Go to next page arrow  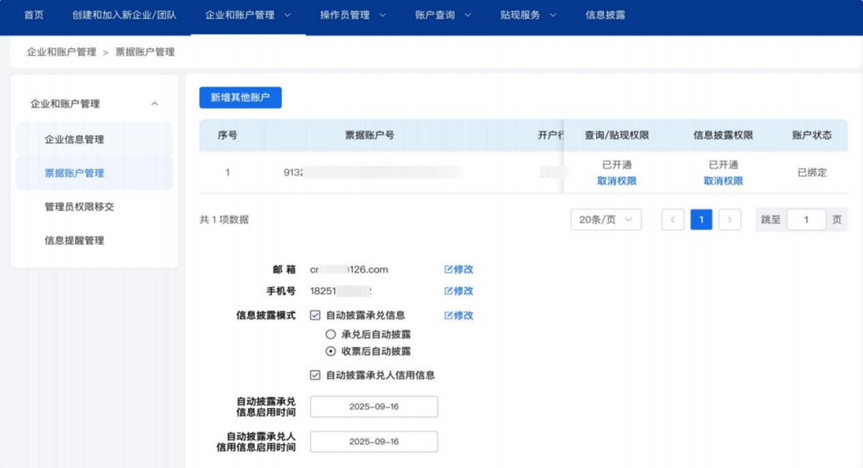coord(730,219)
